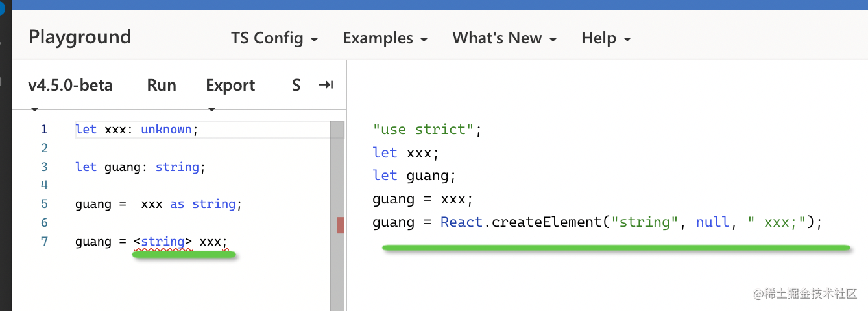The height and width of the screenshot is (311, 868).
Task: Expand the Examples dropdown
Action: 385,38
